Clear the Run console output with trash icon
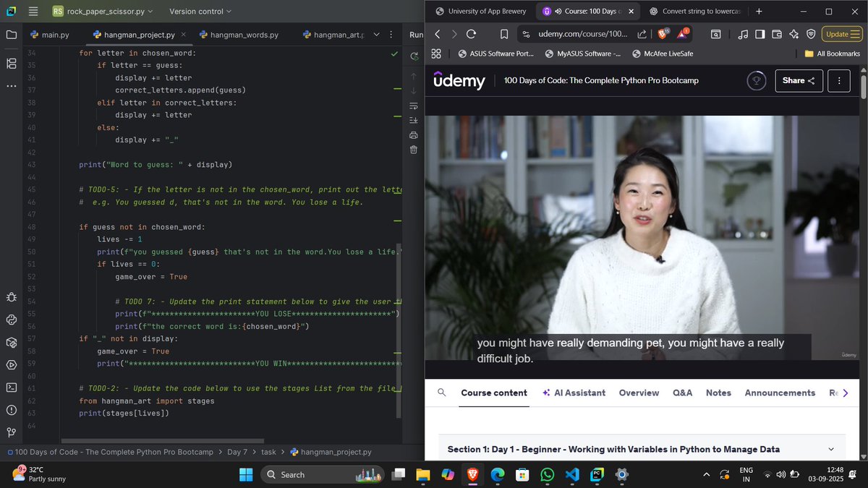Viewport: 868px width, 488px height. 413,150
